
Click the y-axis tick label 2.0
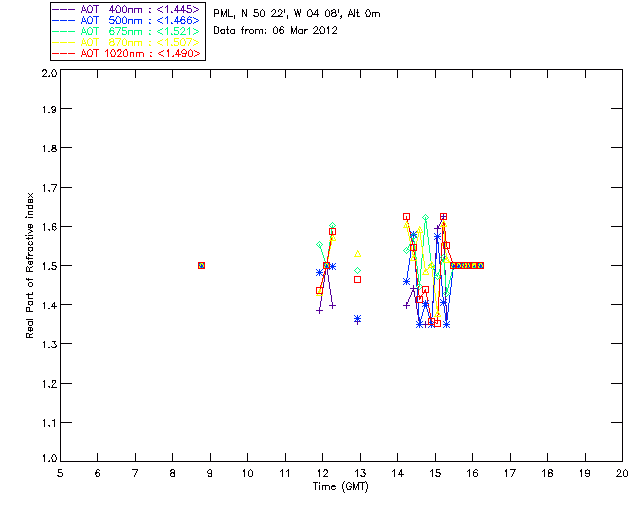click(49, 73)
